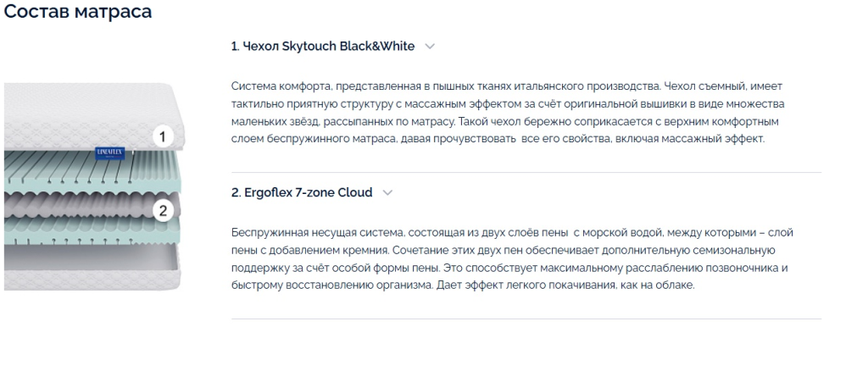This screenshot has width=868, height=388.
Task: Click the paragraph starting 'Система комфорта'
Action: coord(508,113)
